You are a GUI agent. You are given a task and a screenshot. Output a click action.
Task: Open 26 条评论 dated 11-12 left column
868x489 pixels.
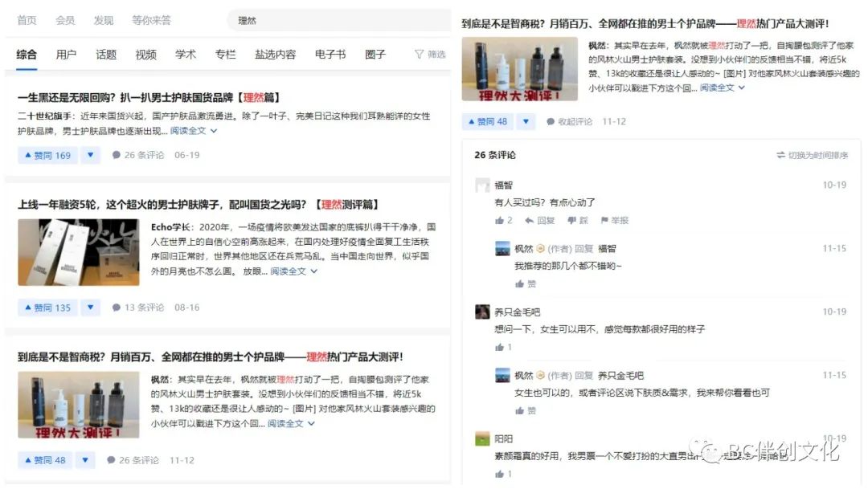tap(133, 460)
